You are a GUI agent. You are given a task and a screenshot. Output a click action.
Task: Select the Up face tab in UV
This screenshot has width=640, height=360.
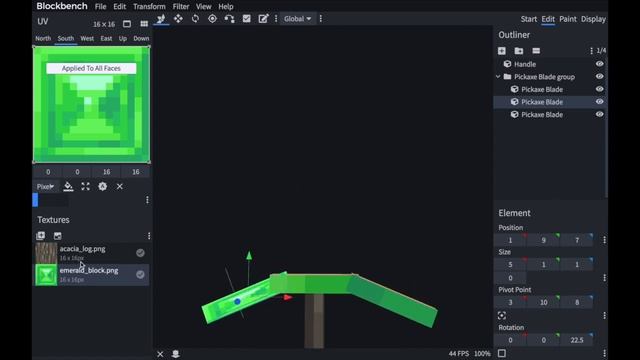tap(123, 38)
